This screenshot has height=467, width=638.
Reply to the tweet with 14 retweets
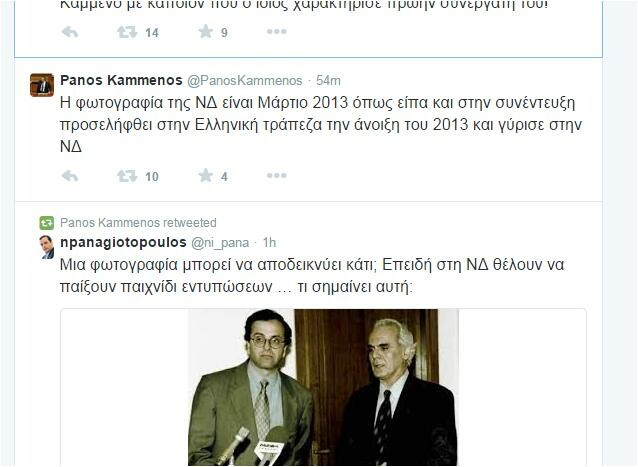tap(70, 32)
